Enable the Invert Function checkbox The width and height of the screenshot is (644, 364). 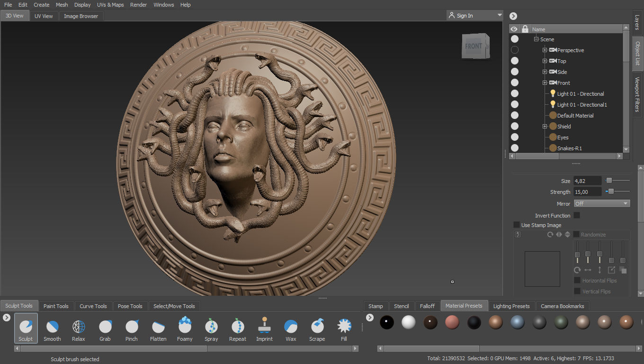[x=577, y=215]
